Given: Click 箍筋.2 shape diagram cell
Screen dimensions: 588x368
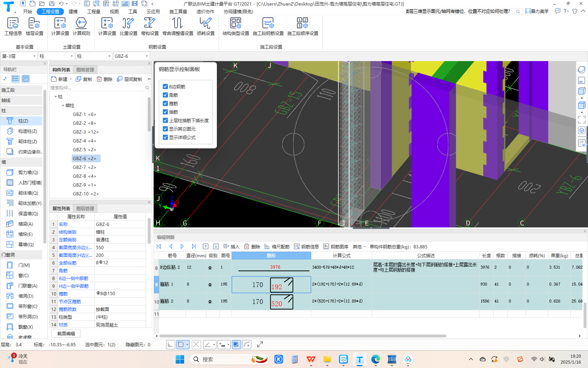Looking at the screenshot, I should (x=271, y=302).
